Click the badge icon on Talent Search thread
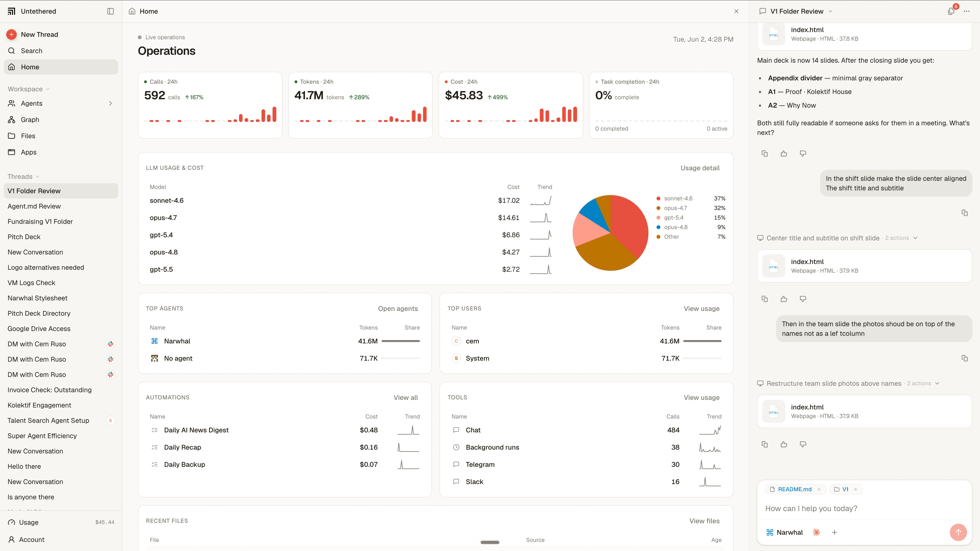 [x=110, y=421]
